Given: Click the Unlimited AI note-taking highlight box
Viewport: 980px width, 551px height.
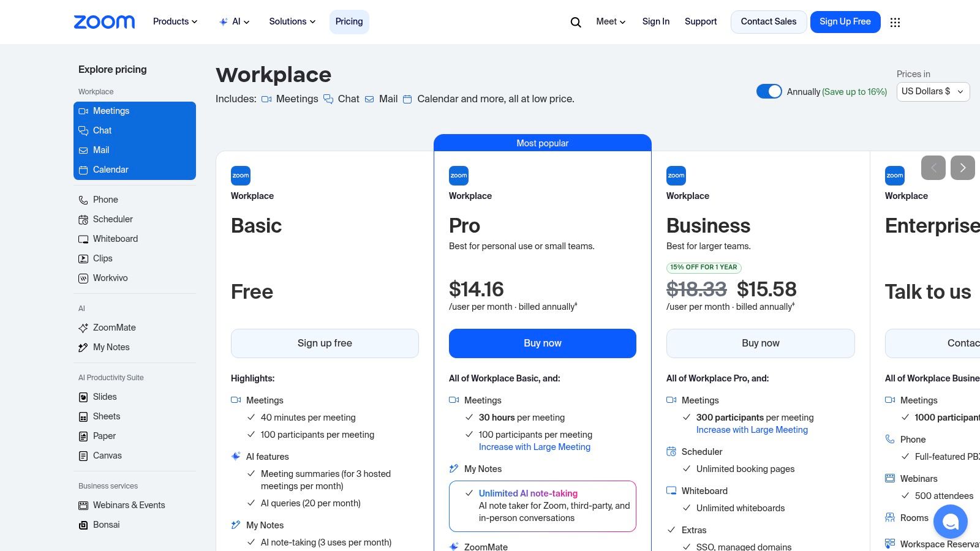Looking at the screenshot, I should [543, 506].
